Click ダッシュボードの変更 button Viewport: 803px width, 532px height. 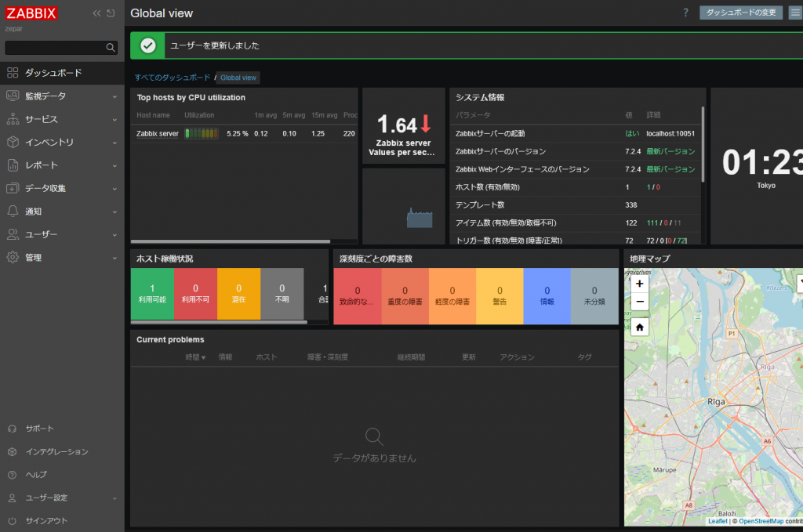tap(740, 13)
